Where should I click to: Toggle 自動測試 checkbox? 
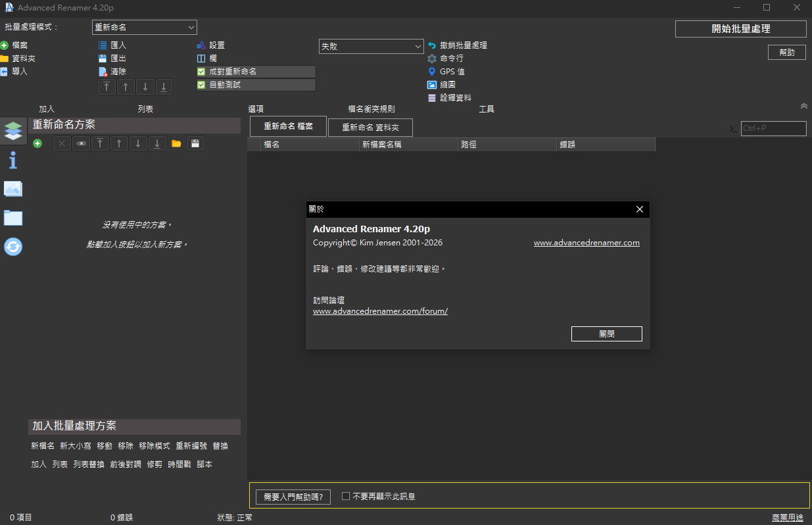(x=201, y=85)
